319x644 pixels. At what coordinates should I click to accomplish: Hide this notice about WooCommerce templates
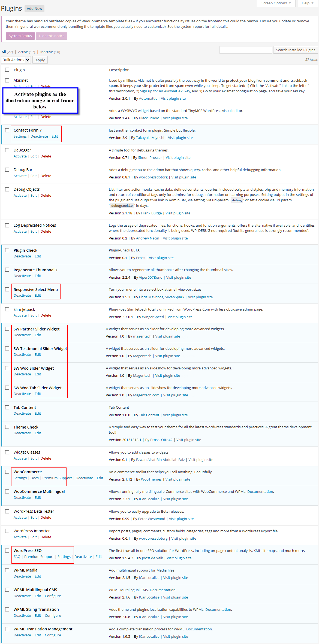coord(52,36)
